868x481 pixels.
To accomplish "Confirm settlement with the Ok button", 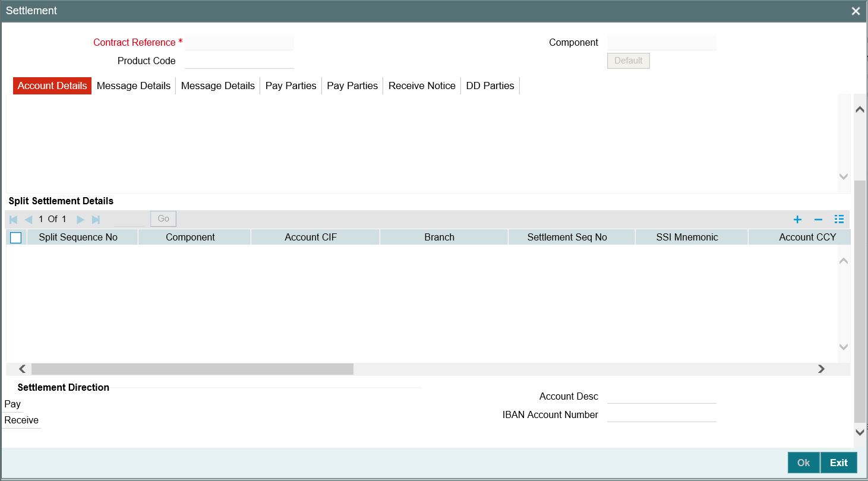I will (803, 463).
